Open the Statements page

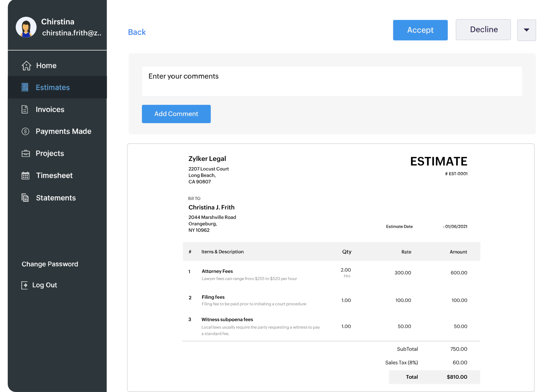click(56, 197)
